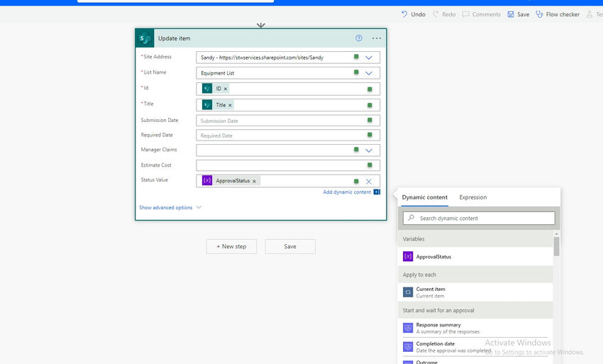Click the Variables section header
Image resolution: width=603 pixels, height=364 pixels.
click(475, 239)
